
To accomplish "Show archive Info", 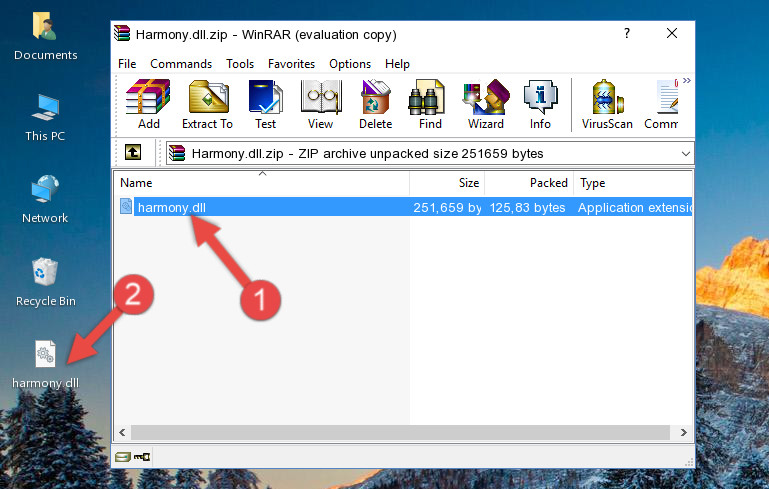I will (x=540, y=104).
